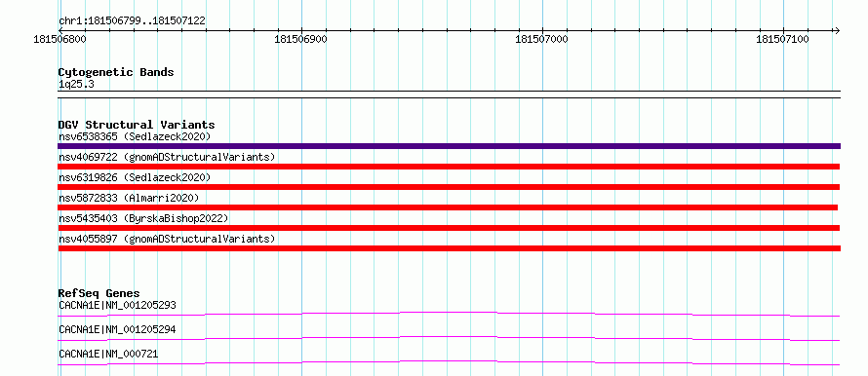Click the magenta line of CACNA1E|NM_000721
This screenshot has width=868, height=376.
pyautogui.click(x=449, y=362)
